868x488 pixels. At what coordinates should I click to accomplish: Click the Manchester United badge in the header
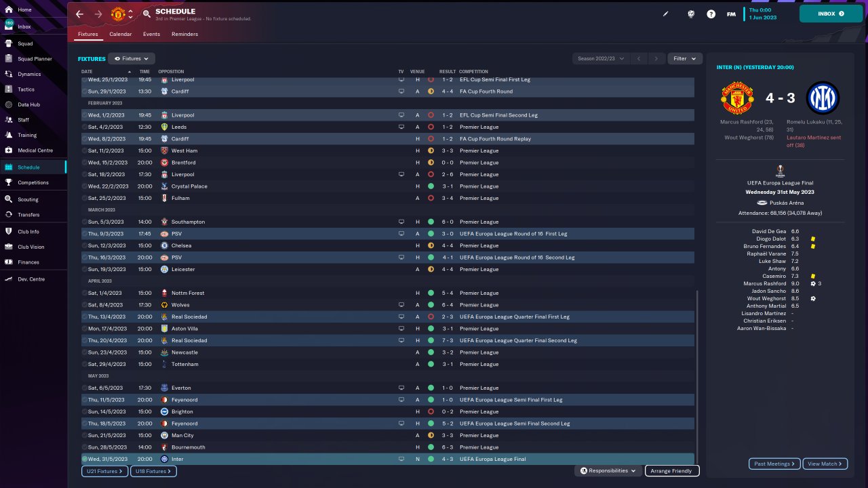pos(118,14)
